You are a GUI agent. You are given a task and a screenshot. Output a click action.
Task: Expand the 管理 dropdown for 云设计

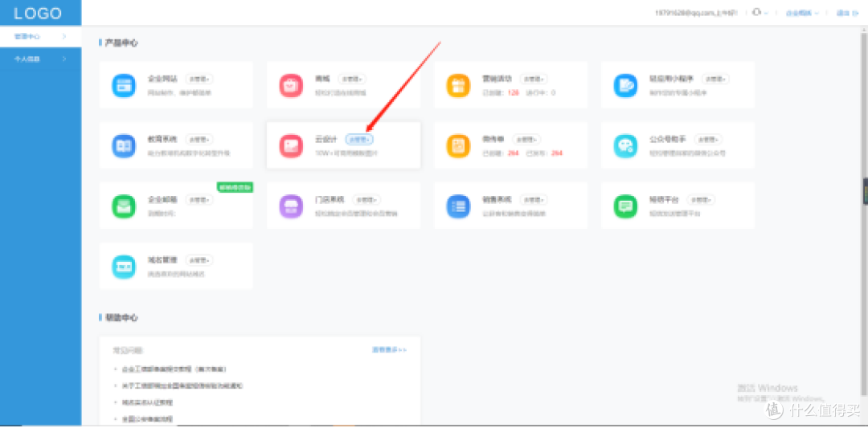359,140
